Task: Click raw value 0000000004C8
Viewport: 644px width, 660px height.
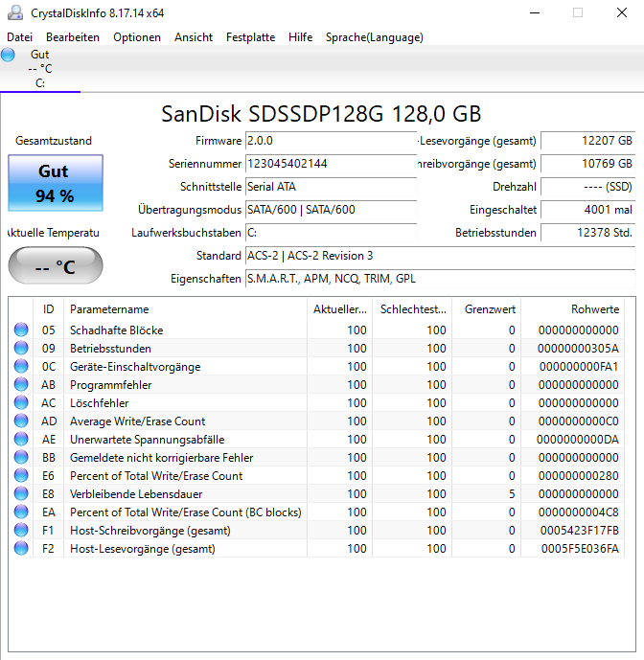Action: pyautogui.click(x=579, y=512)
